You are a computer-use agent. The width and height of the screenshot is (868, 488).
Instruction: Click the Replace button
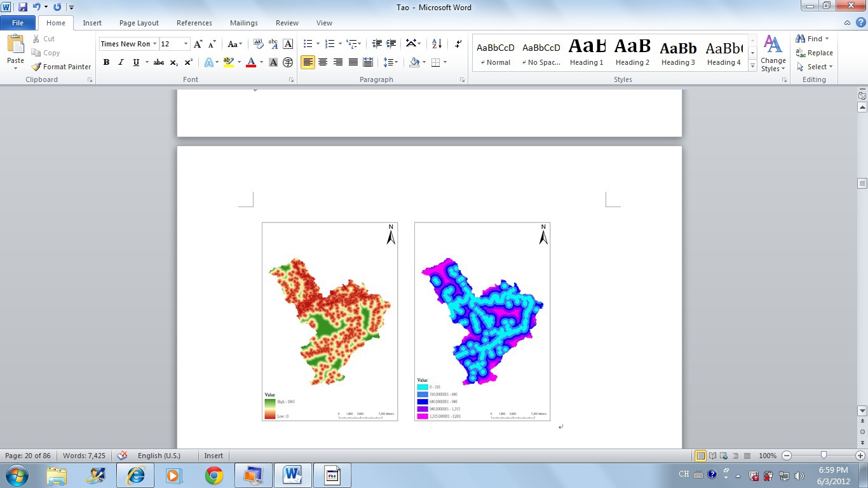[x=815, y=53]
